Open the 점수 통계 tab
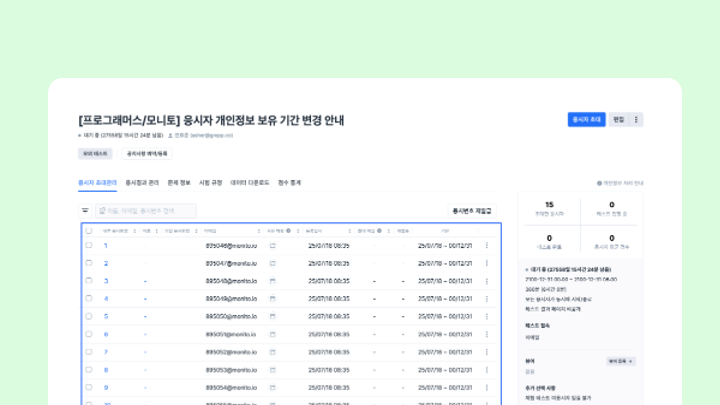The image size is (720, 405). pyautogui.click(x=289, y=183)
